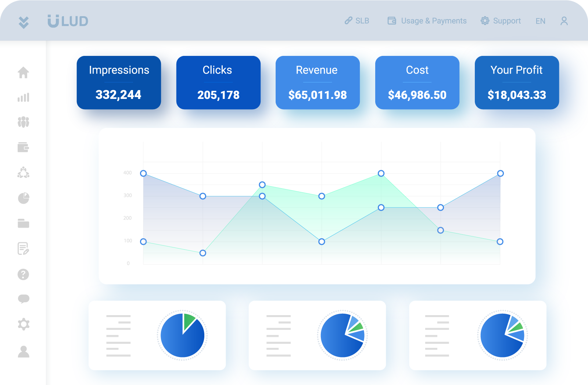Collapse menu with double chevron icon
This screenshot has width=588, height=385.
24,22
